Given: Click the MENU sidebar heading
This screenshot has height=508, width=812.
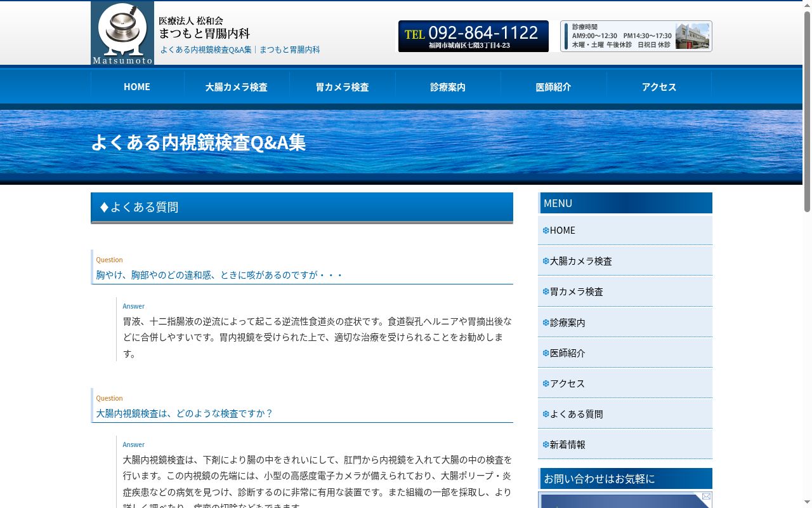Looking at the screenshot, I should [x=625, y=203].
